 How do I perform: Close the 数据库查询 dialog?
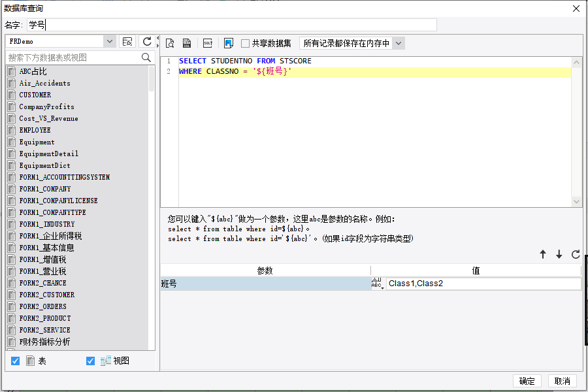[x=576, y=8]
